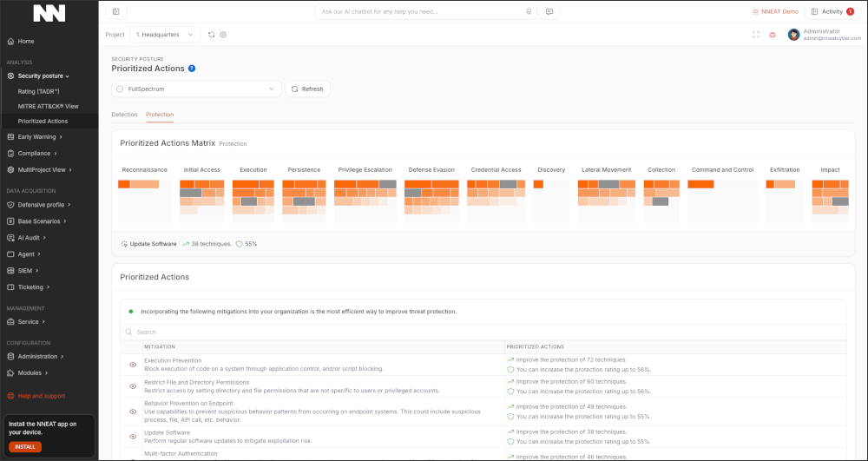Toggle eye icon for Update Software mitigation

point(133,437)
